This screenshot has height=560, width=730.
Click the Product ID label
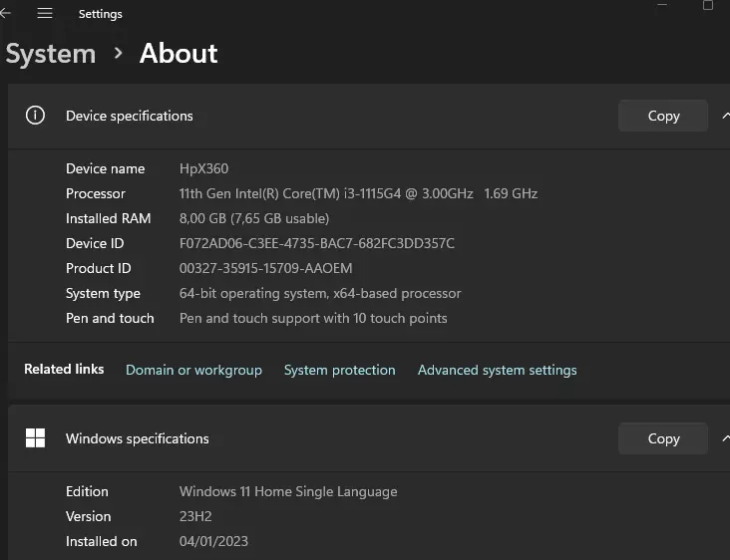click(x=99, y=268)
